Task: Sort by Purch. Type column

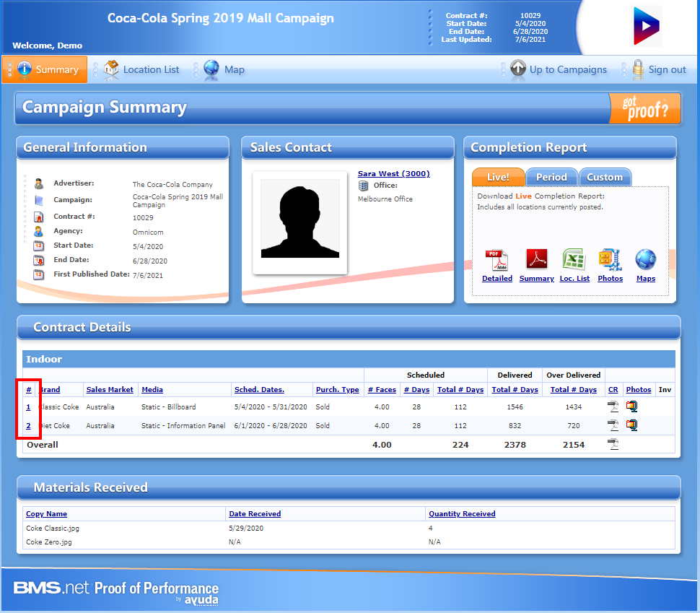Action: (338, 390)
